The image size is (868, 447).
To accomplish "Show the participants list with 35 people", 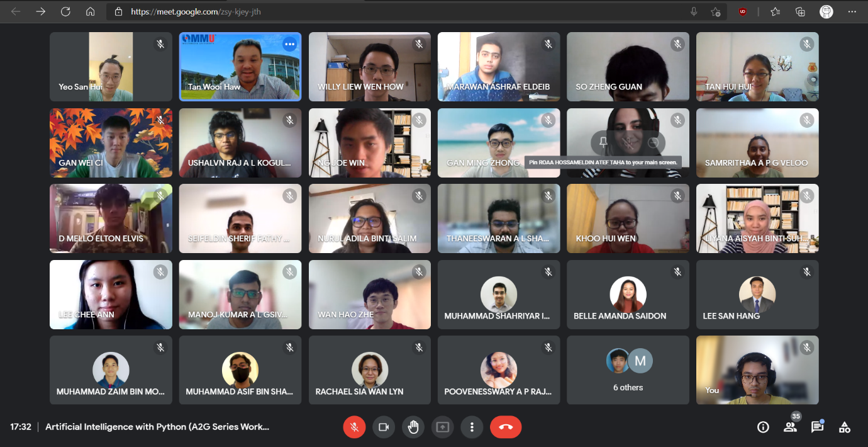I will [790, 427].
